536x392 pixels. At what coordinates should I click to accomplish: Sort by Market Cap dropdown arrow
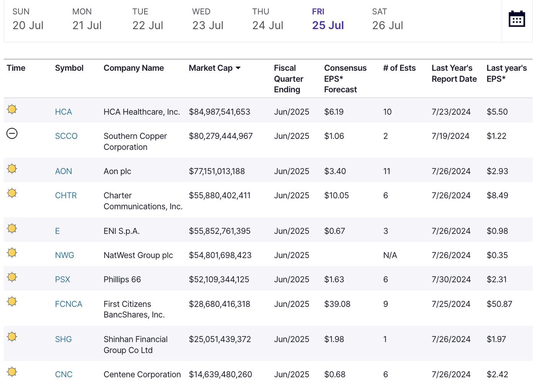[238, 68]
